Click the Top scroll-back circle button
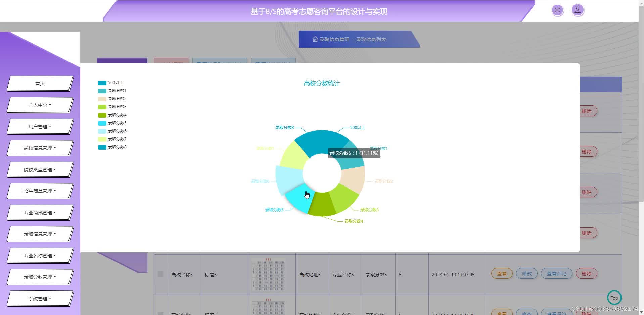This screenshot has width=644, height=315. click(614, 298)
